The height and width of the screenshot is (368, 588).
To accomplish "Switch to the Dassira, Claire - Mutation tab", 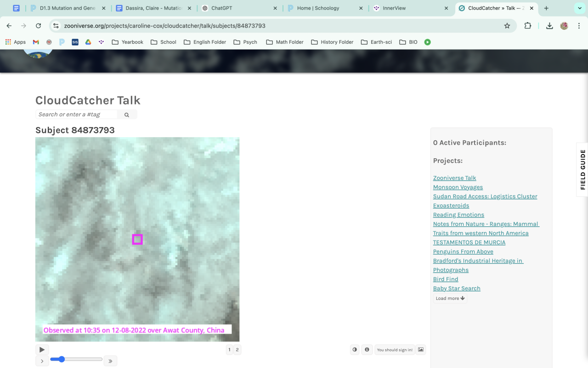I will coord(154,8).
